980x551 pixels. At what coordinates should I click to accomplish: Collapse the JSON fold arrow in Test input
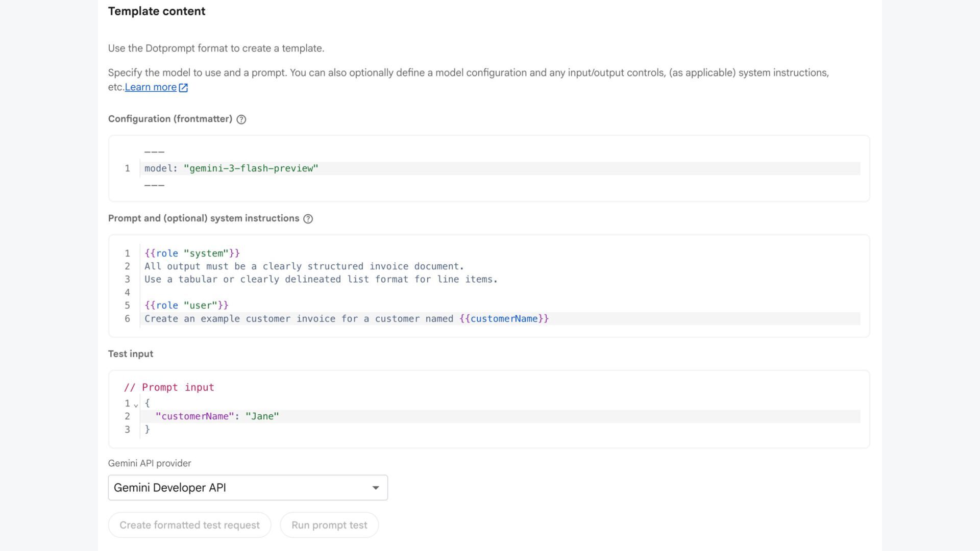click(136, 405)
